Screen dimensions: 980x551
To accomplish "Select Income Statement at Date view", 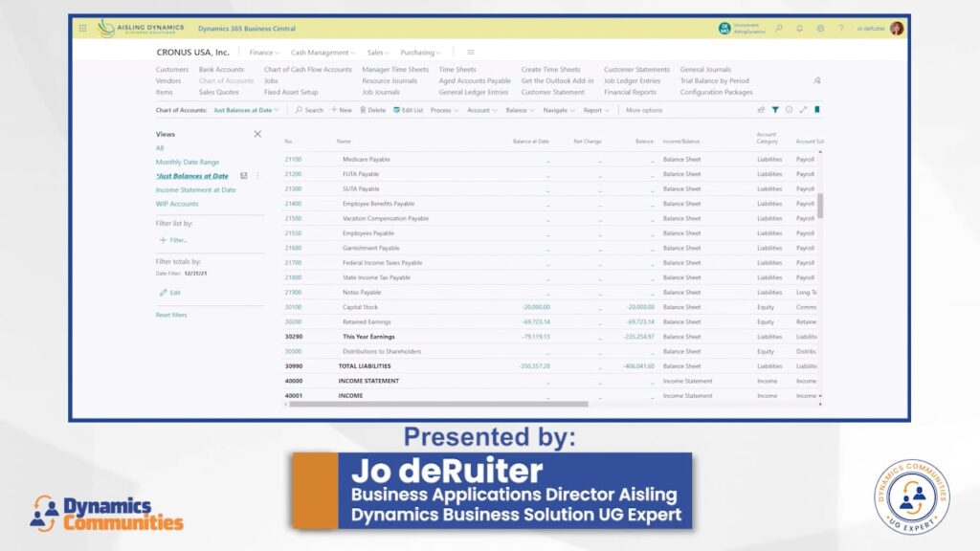I will point(195,190).
